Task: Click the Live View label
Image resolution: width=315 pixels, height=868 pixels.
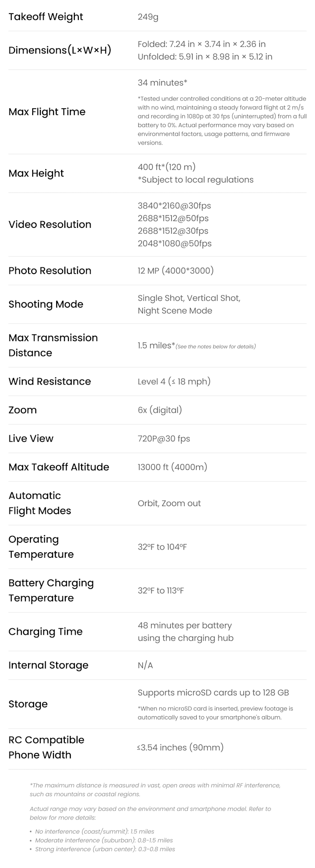Action: [x=31, y=439]
